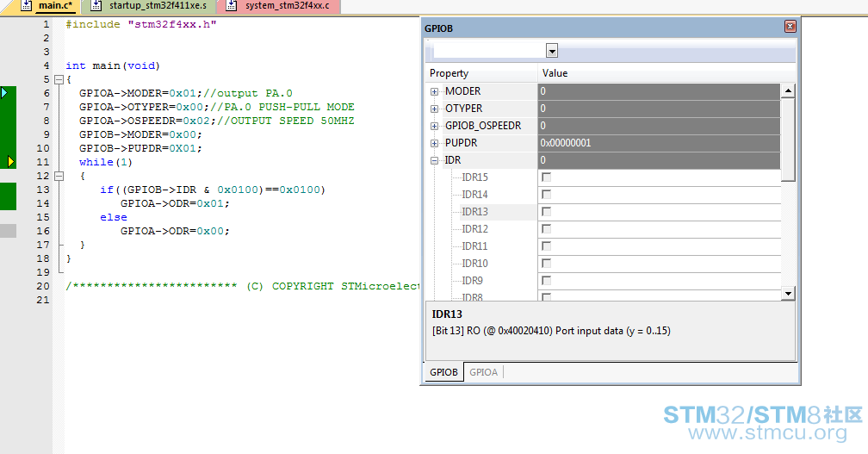Click the scroll down arrow in register list

click(x=788, y=294)
